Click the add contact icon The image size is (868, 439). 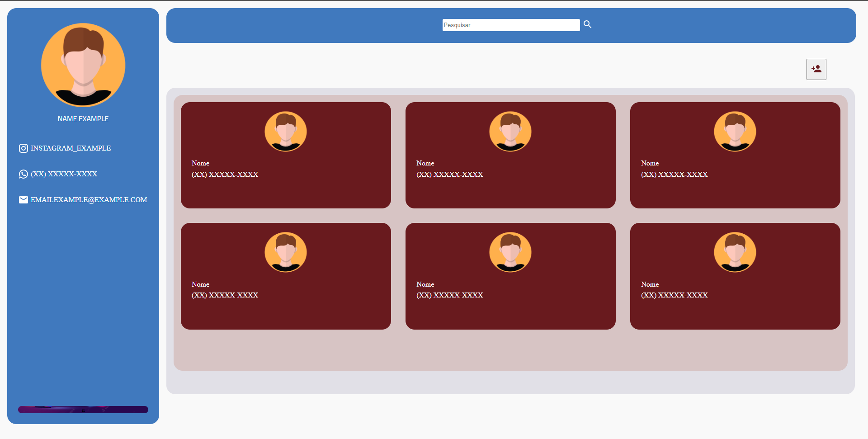[x=816, y=69]
